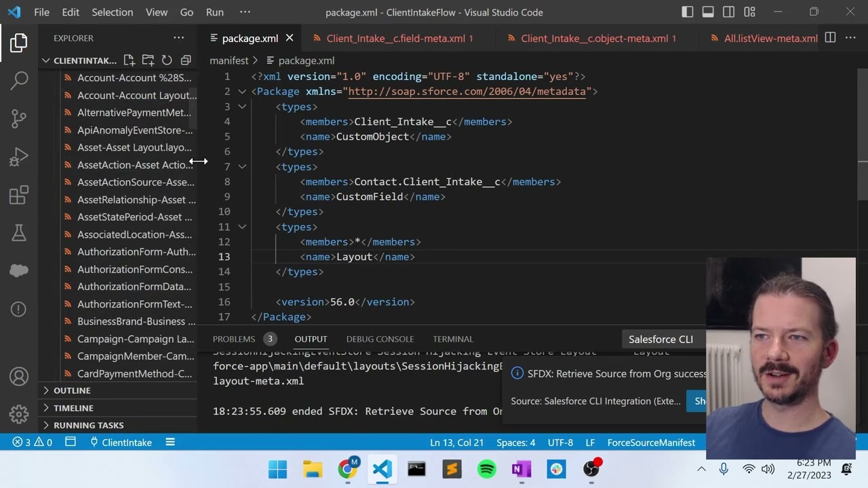Open Explorer views and more actions
The image size is (868, 488).
tap(178, 38)
